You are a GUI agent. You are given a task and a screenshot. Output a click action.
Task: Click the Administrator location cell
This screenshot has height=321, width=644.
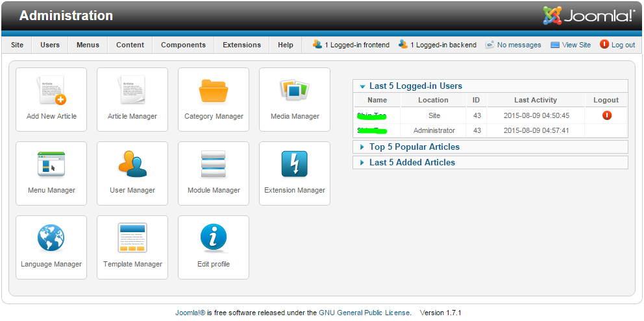(x=434, y=130)
